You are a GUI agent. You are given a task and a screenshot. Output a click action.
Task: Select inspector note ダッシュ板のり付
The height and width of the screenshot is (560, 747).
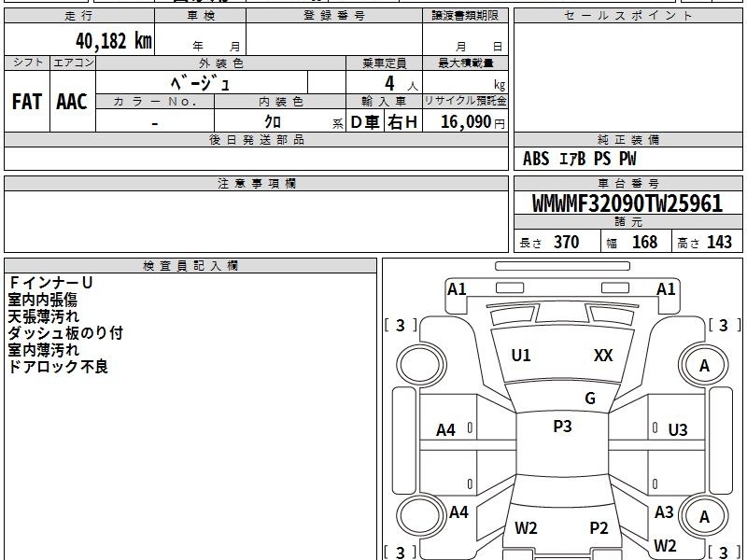(x=65, y=333)
